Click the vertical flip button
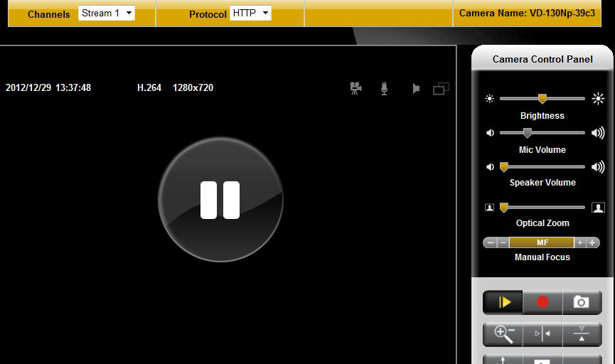Screen dimensions: 615x364 (x=582, y=335)
